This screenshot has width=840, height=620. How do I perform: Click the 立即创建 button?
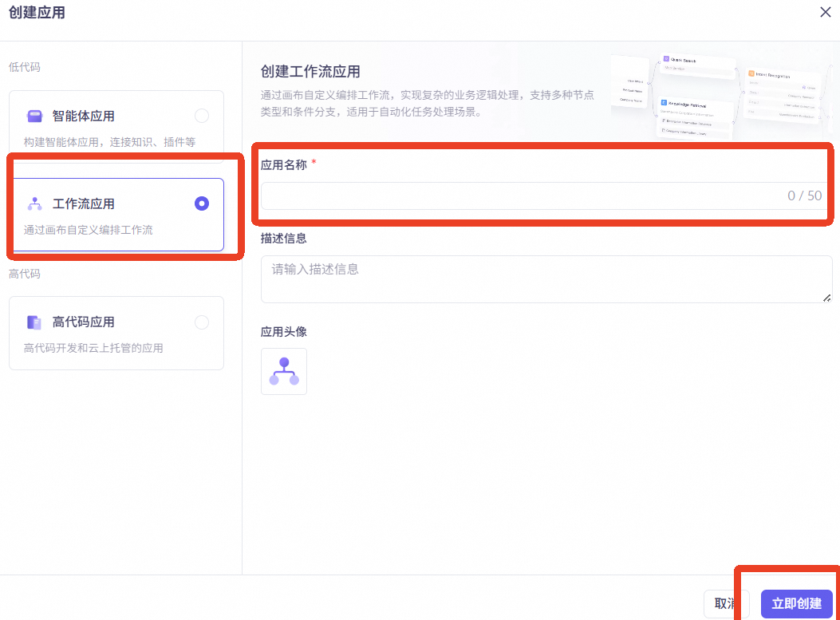pos(797,603)
